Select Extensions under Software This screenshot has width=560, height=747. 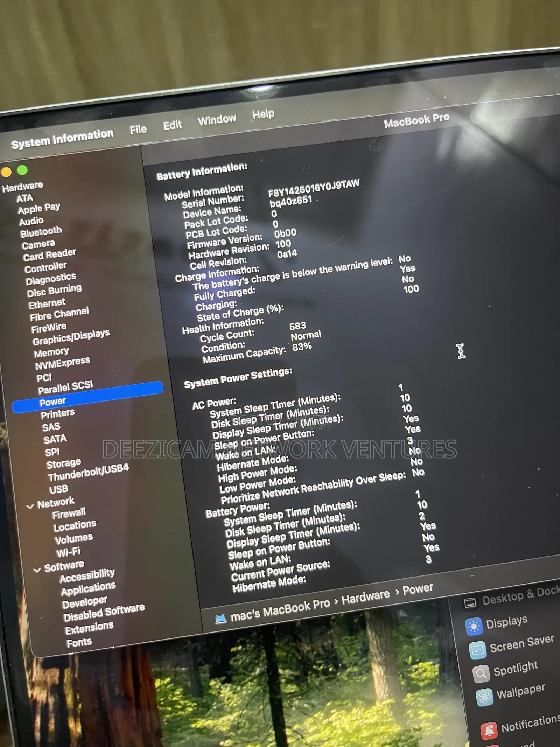point(90,628)
